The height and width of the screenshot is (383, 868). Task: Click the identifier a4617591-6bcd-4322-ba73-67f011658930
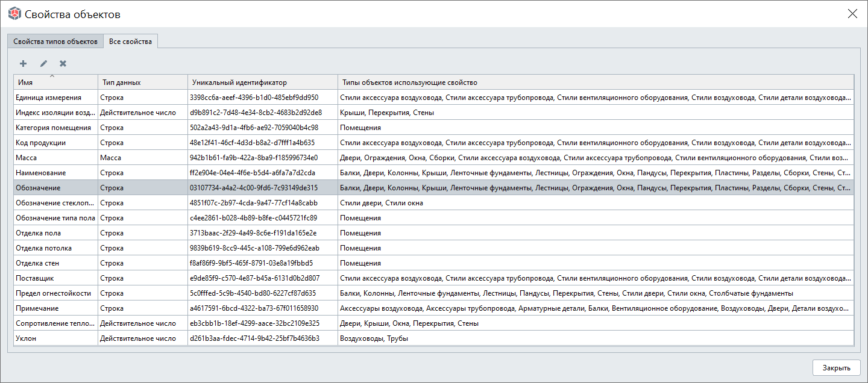click(x=254, y=308)
